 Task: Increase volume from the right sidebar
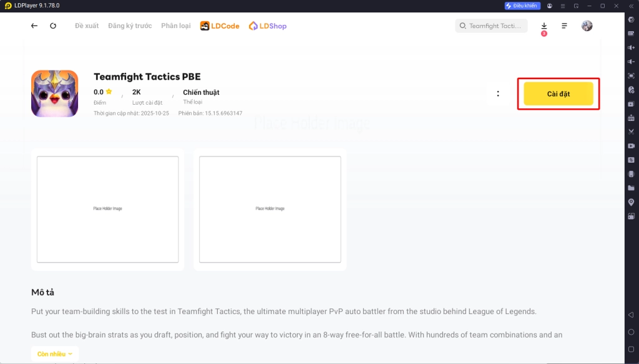pos(631,47)
